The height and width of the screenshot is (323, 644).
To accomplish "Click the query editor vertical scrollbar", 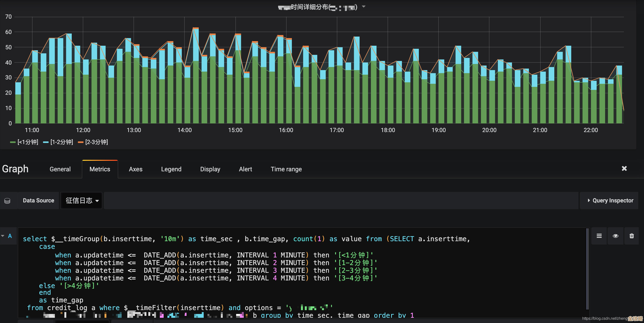I will coord(587,269).
